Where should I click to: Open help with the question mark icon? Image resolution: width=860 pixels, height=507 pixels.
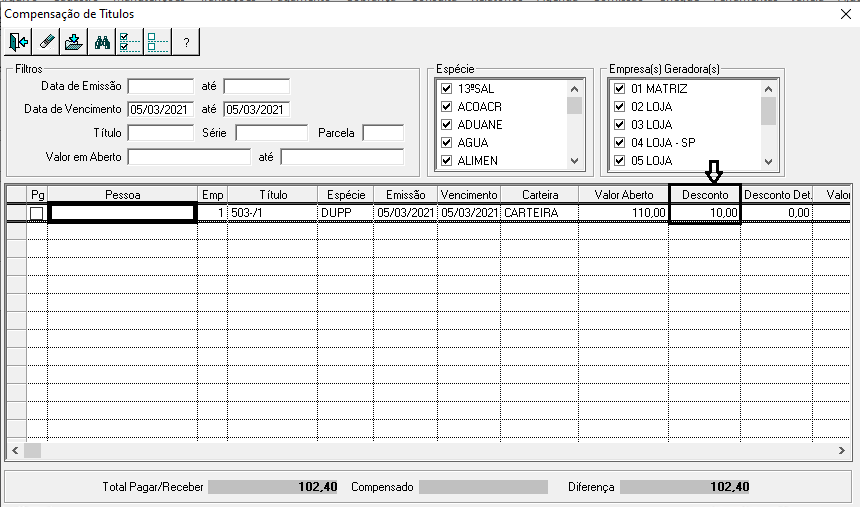(186, 42)
